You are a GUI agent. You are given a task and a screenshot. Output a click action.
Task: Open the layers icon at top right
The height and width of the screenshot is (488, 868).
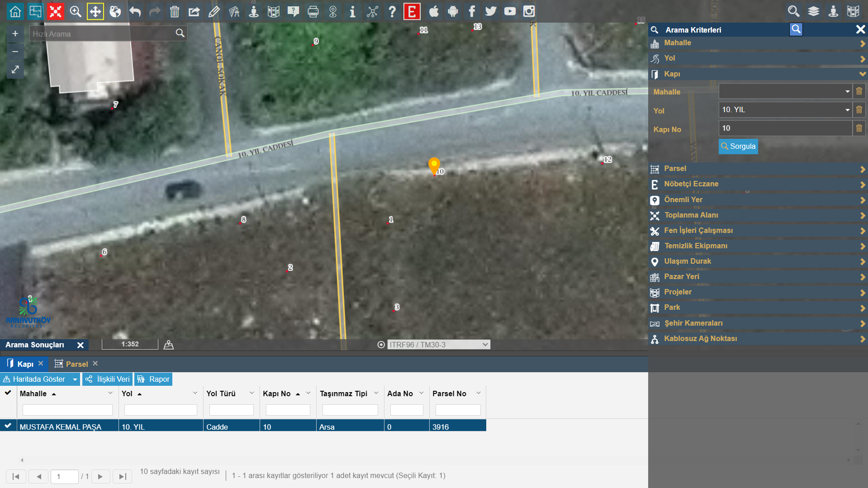pyautogui.click(x=813, y=11)
